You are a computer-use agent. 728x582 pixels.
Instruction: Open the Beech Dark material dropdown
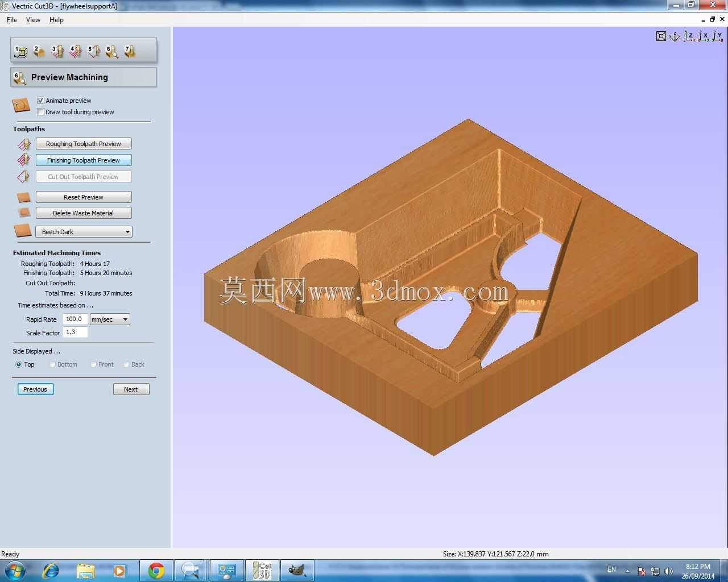point(84,232)
